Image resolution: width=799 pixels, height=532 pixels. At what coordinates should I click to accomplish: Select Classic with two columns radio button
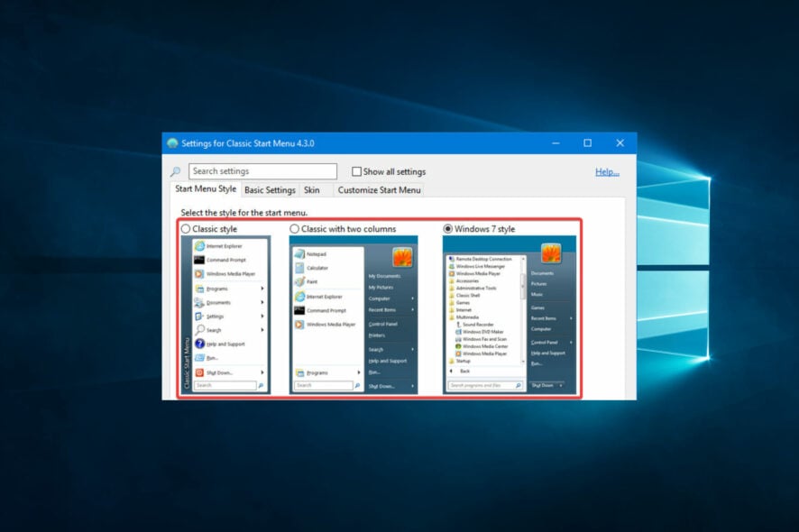tap(294, 229)
